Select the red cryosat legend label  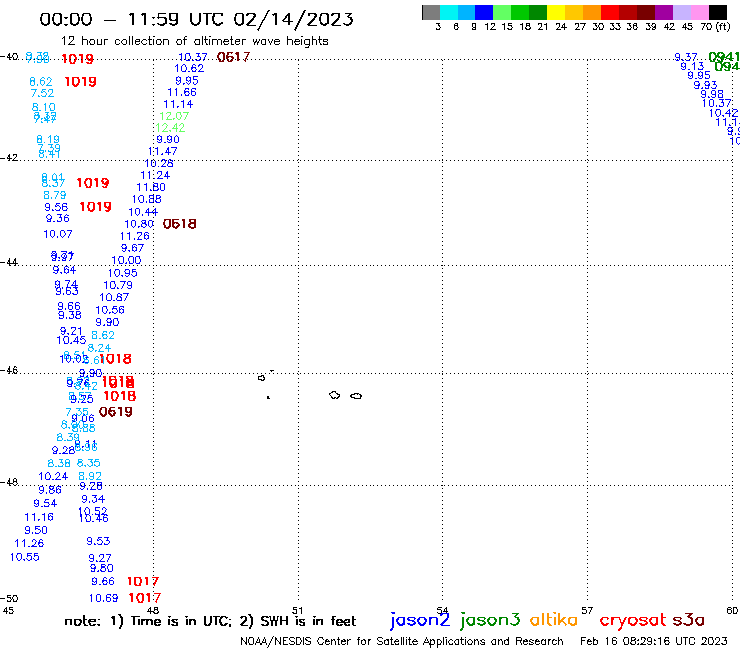(633, 620)
